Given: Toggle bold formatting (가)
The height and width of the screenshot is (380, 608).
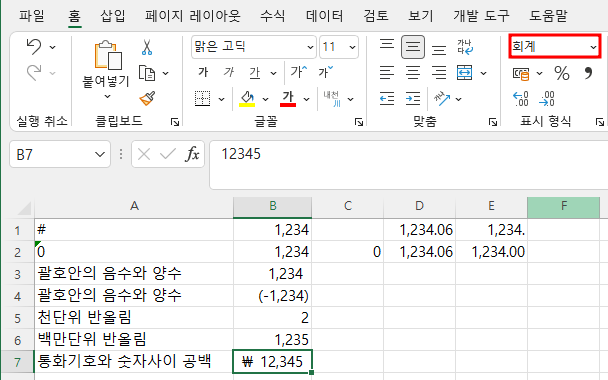Looking at the screenshot, I should coord(203,72).
